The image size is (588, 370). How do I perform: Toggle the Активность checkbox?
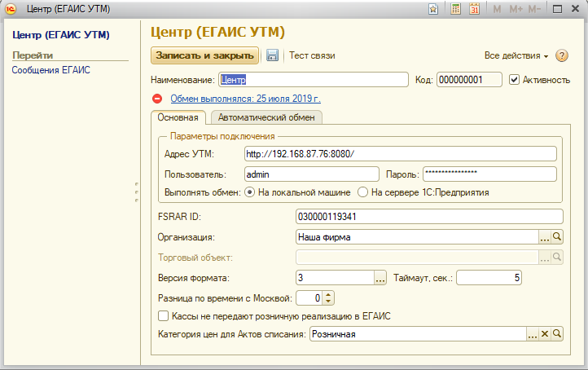tap(514, 80)
